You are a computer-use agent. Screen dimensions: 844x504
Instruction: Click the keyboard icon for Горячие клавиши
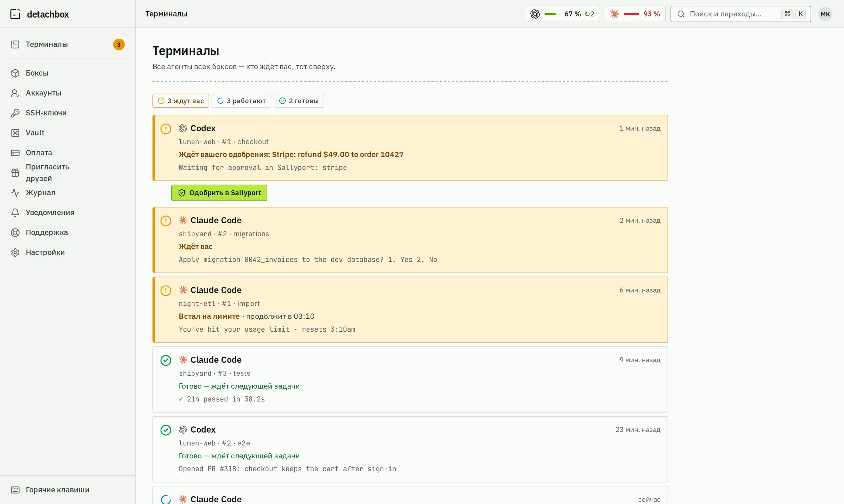pyautogui.click(x=15, y=490)
